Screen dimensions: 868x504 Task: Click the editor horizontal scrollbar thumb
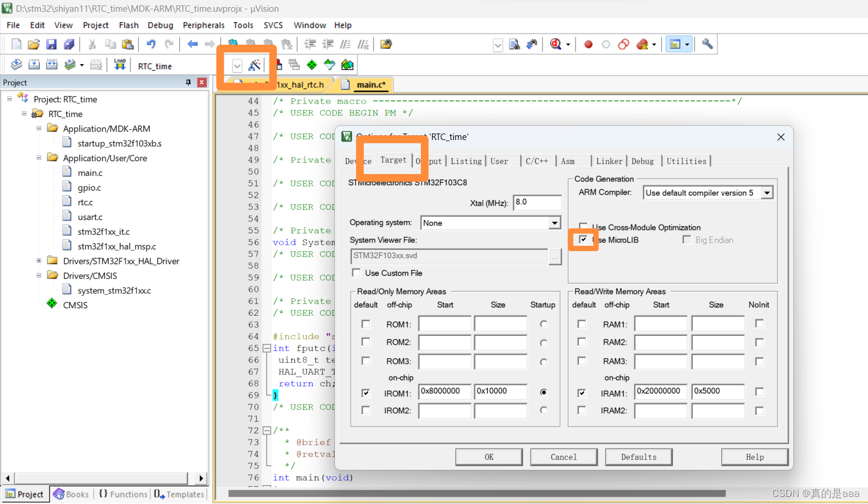477,493
